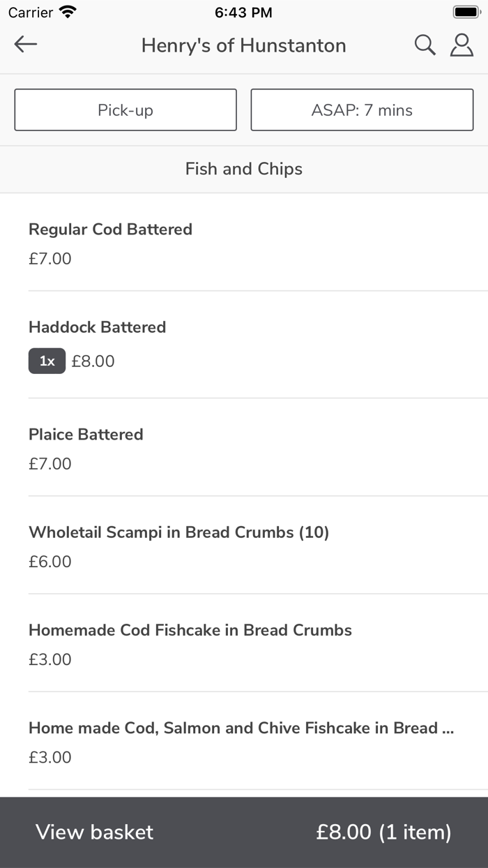The width and height of the screenshot is (488, 868).
Task: Open the ASAP: 7 mins time selector
Action: 362,110
